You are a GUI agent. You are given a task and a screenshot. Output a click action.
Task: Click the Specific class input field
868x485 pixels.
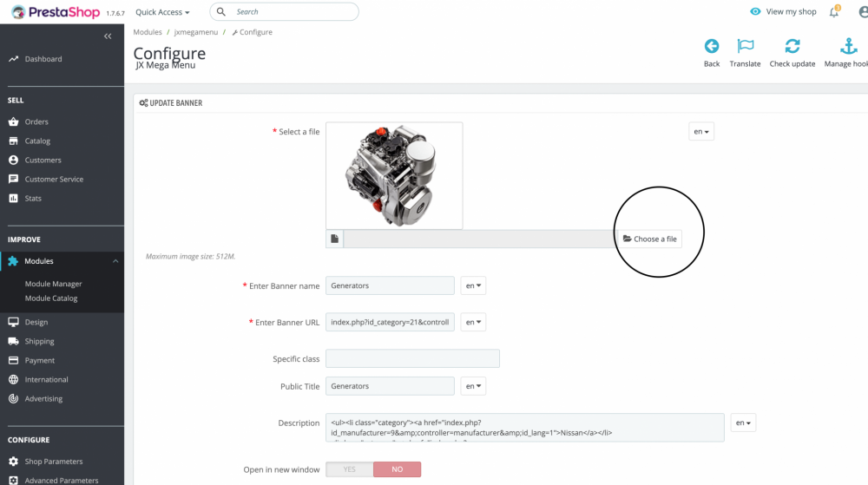coord(412,358)
